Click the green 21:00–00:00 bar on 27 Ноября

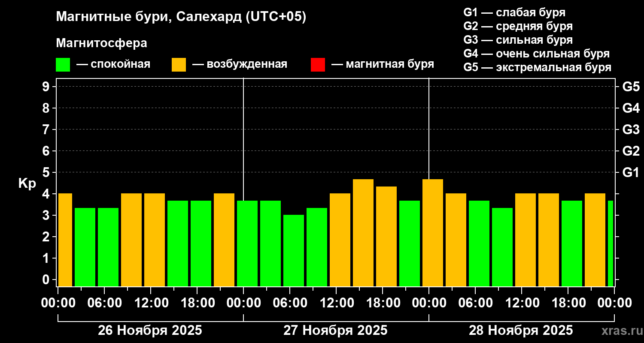(x=410, y=244)
